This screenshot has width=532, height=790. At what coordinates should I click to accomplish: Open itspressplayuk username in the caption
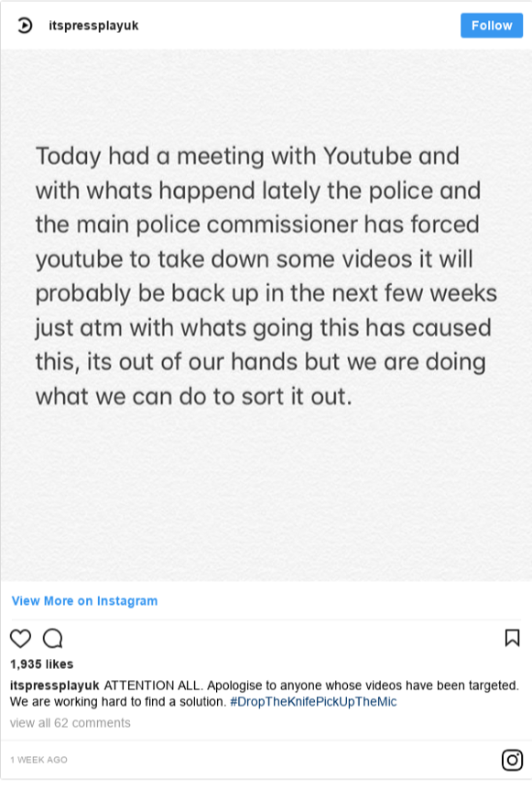(x=54, y=686)
